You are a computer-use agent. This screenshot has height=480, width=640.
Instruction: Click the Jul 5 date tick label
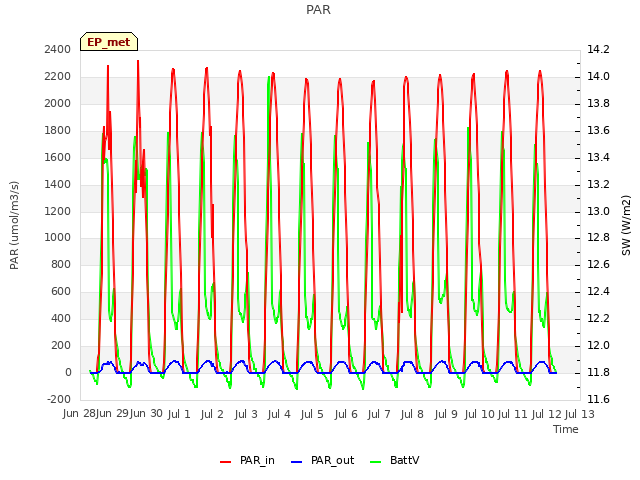coord(312,414)
